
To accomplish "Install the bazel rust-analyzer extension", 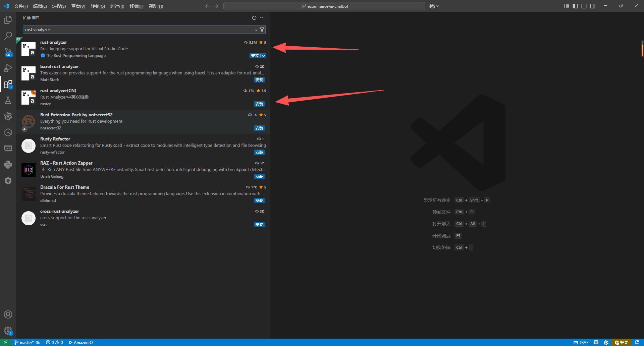I will pos(259,80).
